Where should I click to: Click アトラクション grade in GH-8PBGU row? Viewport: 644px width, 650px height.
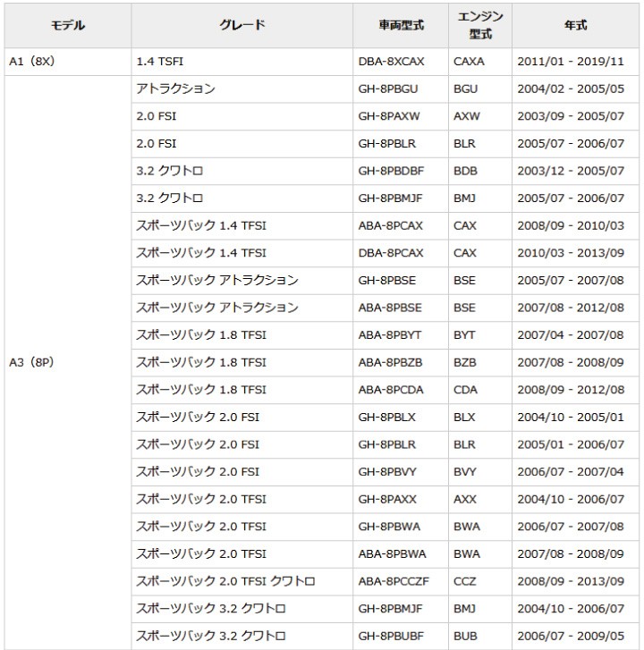[242, 89]
